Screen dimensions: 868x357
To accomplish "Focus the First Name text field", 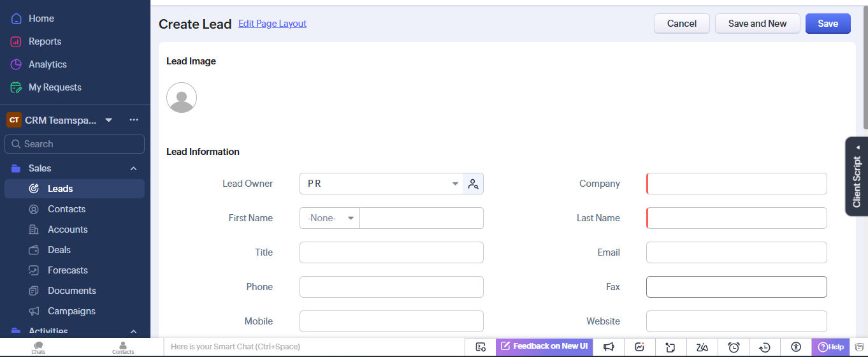I will [421, 218].
